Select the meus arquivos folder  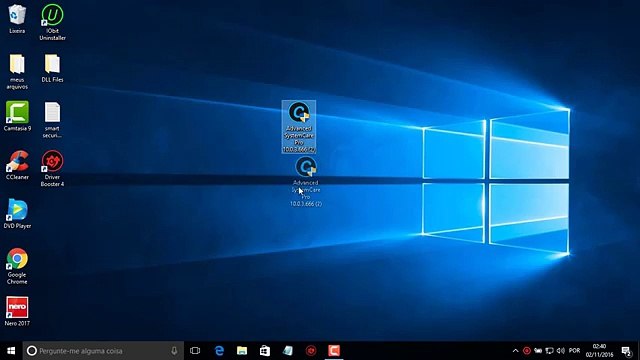(x=17, y=71)
